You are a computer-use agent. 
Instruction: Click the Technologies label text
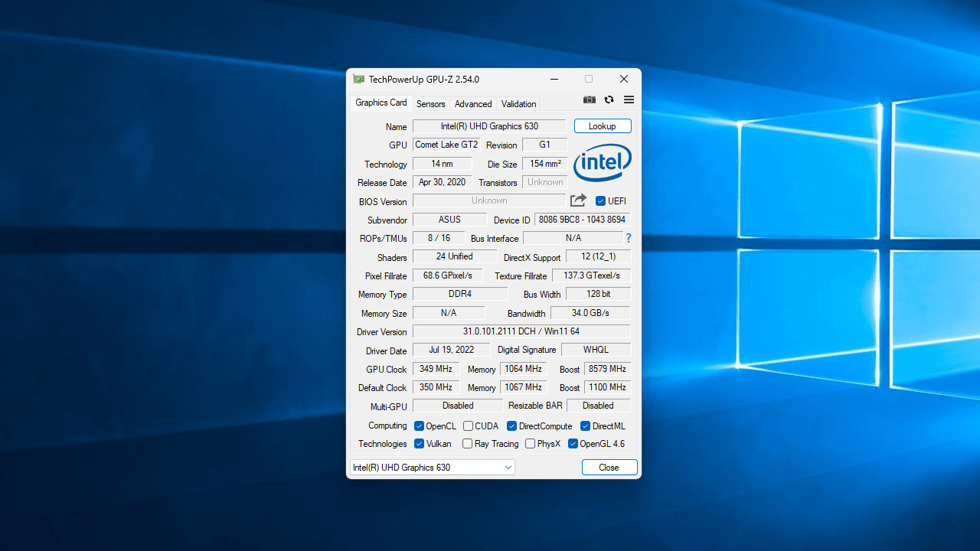[x=383, y=444]
